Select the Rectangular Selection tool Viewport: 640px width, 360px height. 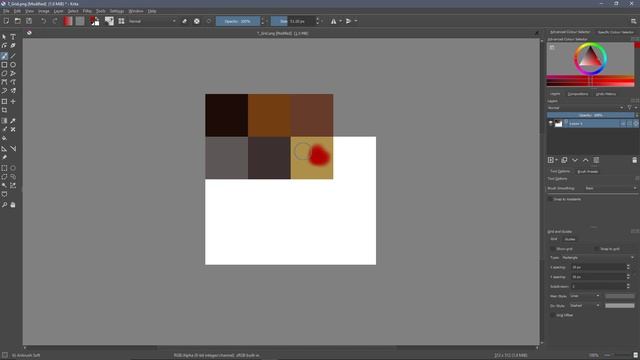[x=4, y=168]
